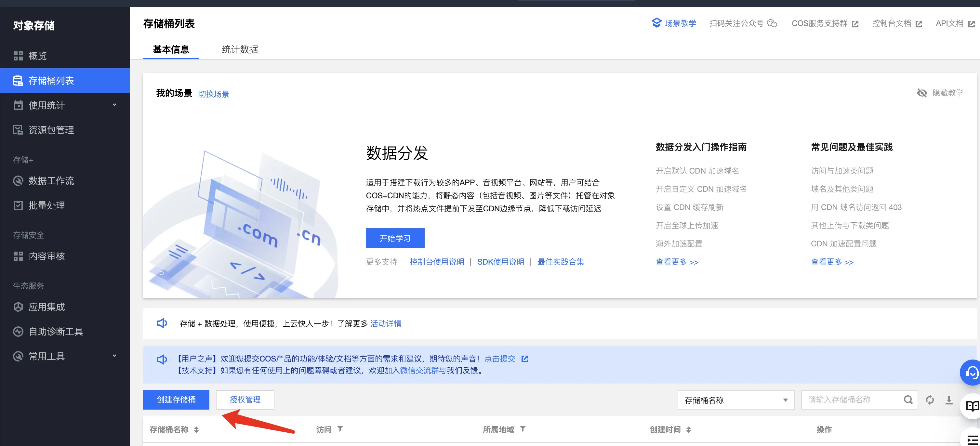Expand the 使用统计 sidebar section

tap(65, 105)
